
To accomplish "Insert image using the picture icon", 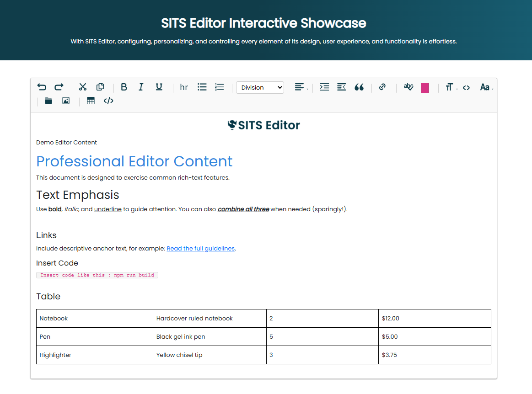I will pos(66,101).
